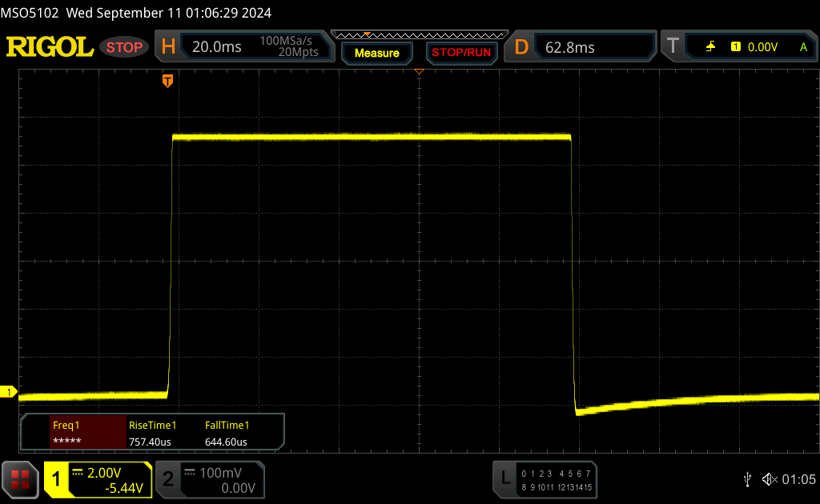This screenshot has height=504, width=820.
Task: Open the Measure menu
Action: point(376,53)
